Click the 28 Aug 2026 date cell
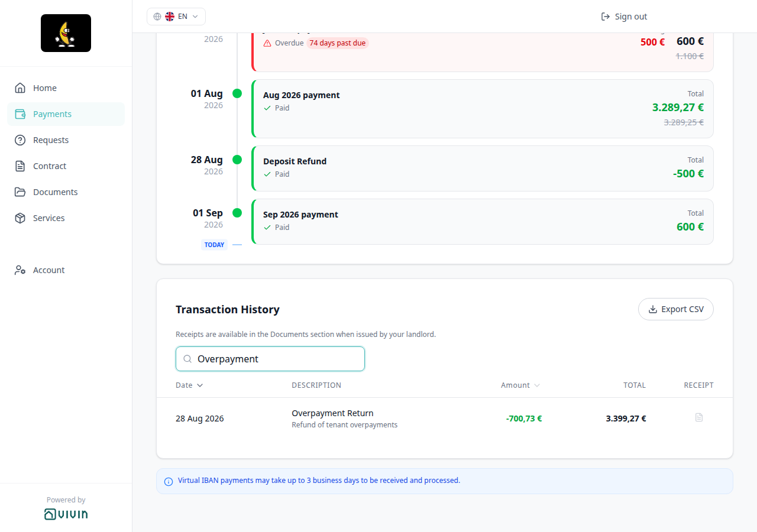Screen dimensions: 757x532 coord(200,419)
